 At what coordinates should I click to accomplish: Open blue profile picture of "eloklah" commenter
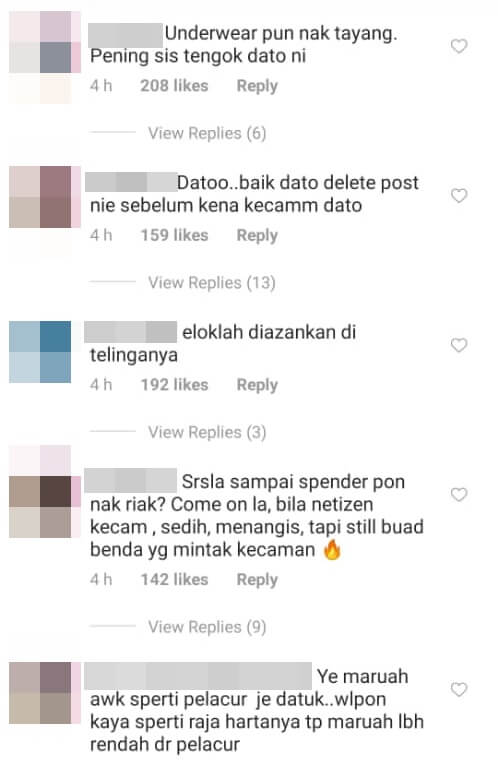40,352
